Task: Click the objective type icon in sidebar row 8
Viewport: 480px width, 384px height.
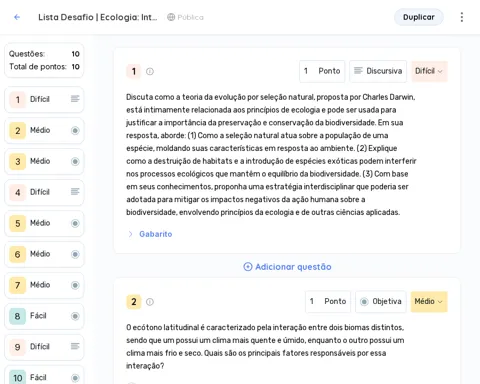Action: click(x=75, y=316)
